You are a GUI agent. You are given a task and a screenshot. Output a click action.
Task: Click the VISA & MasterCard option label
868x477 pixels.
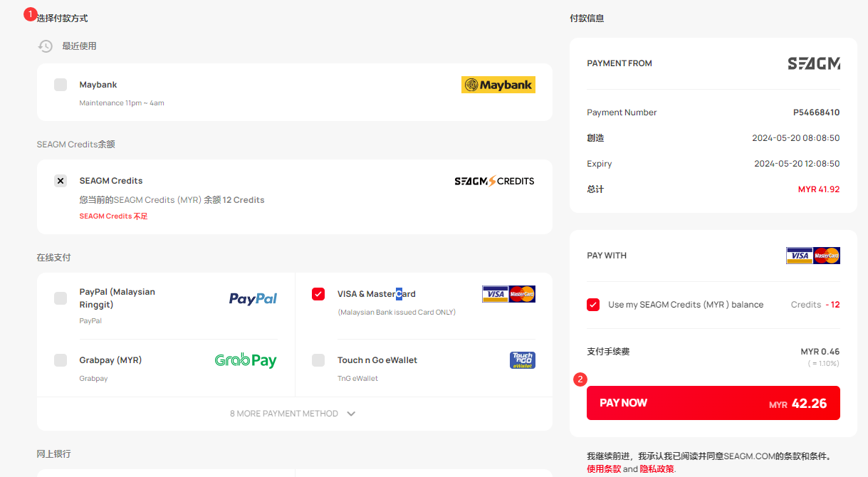[377, 294]
